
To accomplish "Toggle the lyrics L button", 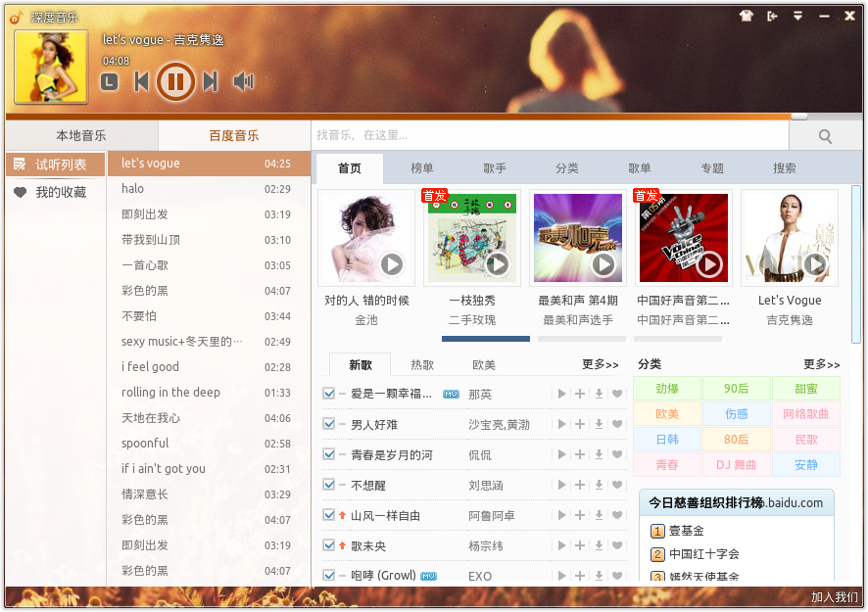I will pos(110,82).
